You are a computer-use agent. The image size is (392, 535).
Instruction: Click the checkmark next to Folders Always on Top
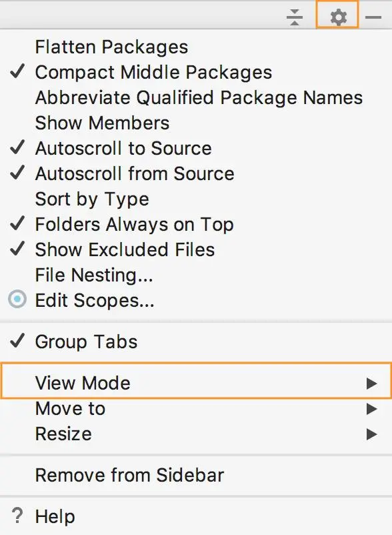17,224
